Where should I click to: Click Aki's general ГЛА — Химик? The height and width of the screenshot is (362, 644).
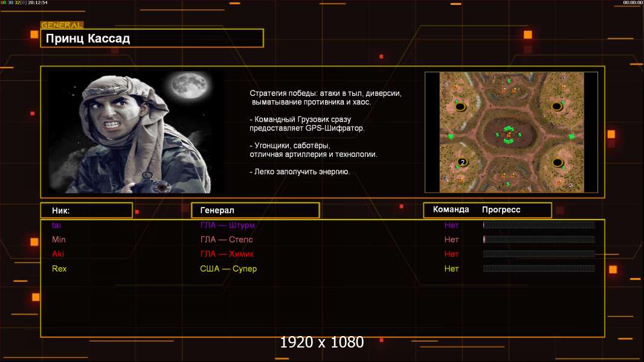[227, 254]
